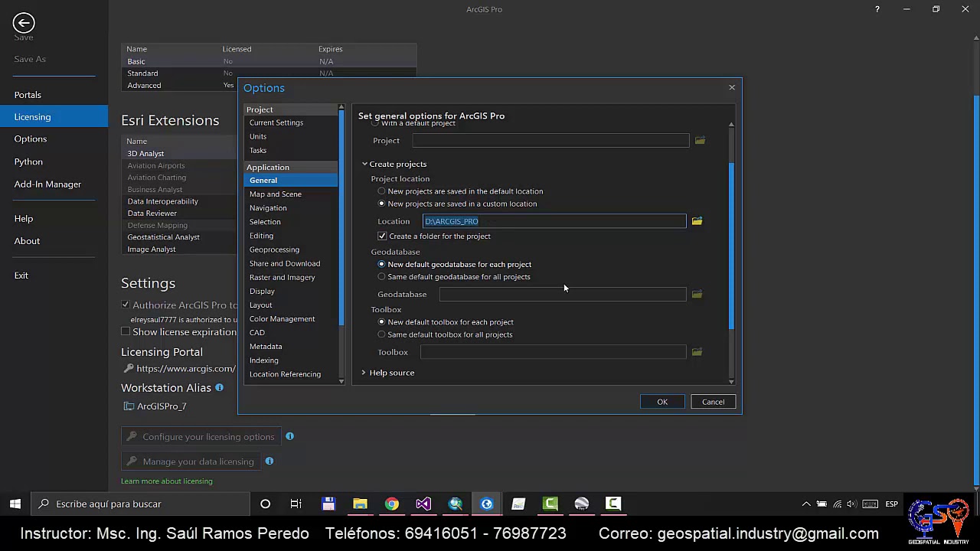Click the Geodatabase path field
The image size is (980, 551).
tap(563, 294)
